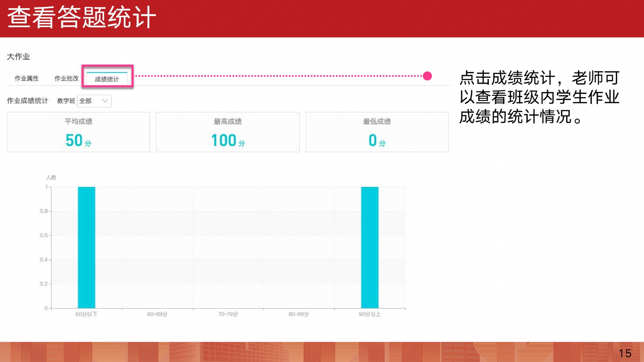This screenshot has height=362, width=644.
Task: Open the 成绩统计 tab
Action: [107, 79]
